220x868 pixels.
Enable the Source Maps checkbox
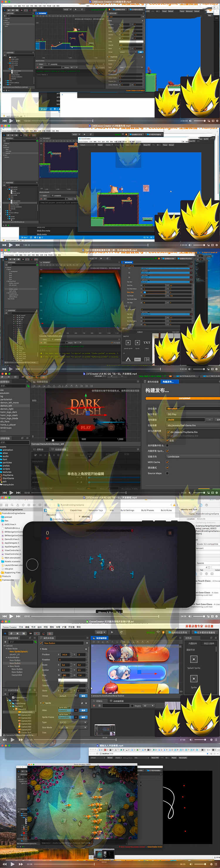click(167, 473)
